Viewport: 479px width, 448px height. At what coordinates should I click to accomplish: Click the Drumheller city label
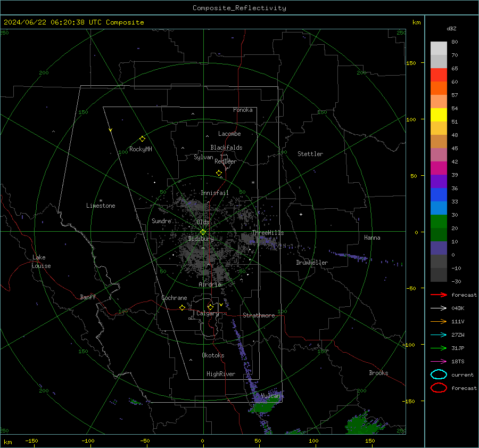coord(312,263)
